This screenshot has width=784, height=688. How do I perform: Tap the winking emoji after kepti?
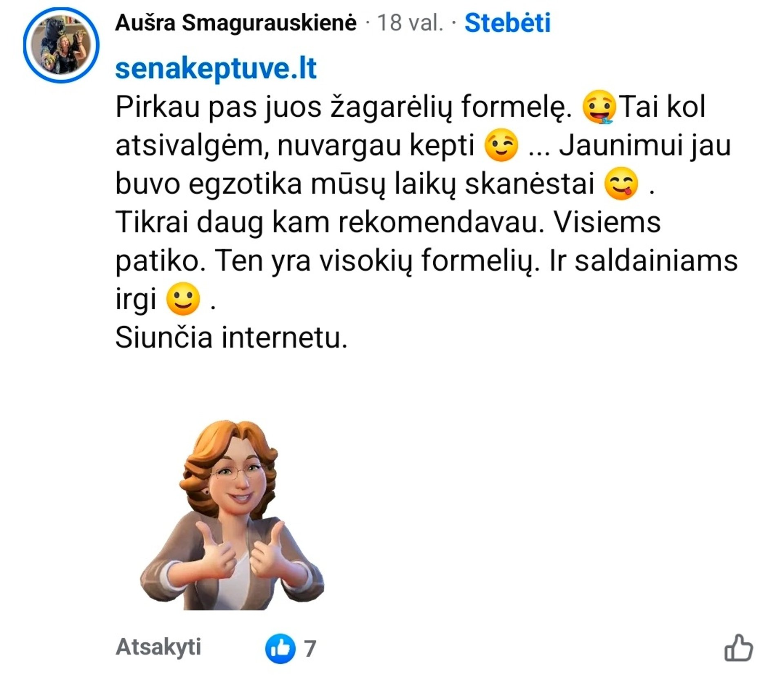click(501, 145)
